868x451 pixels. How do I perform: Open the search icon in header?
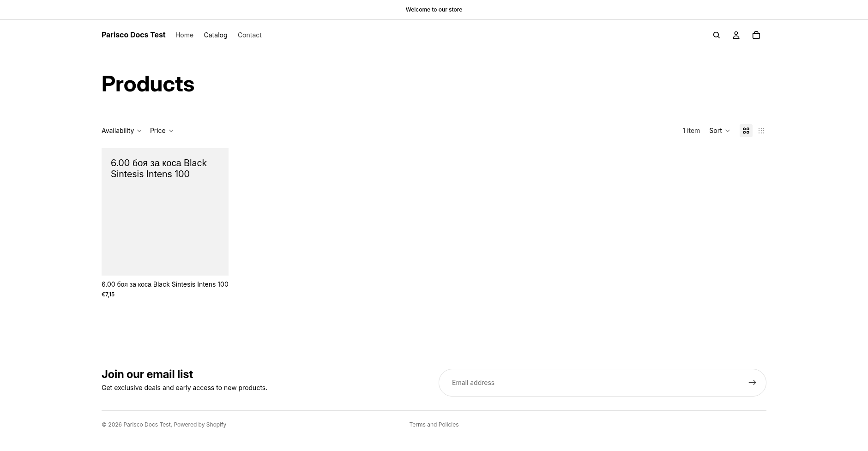(716, 35)
